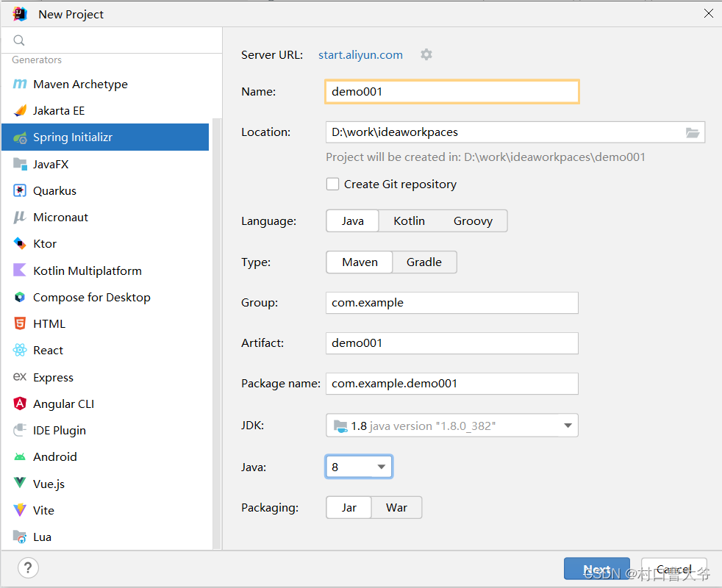Choose Jar packaging
722x588 pixels.
(x=349, y=507)
